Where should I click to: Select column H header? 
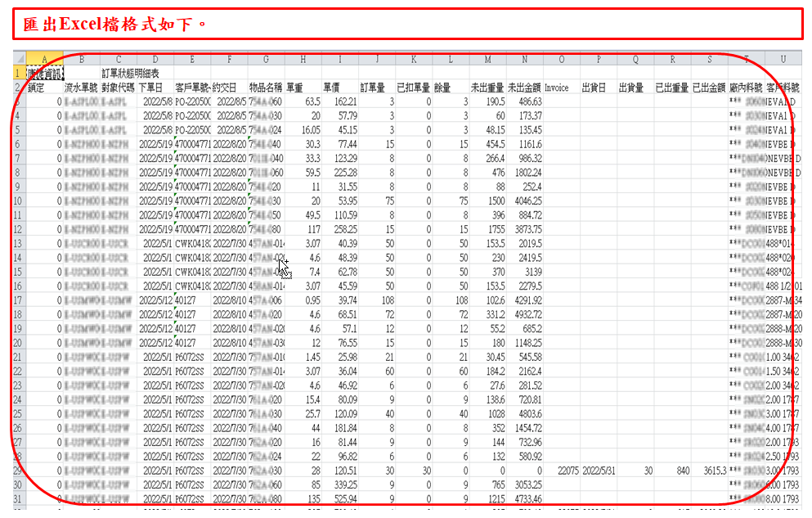point(303,60)
